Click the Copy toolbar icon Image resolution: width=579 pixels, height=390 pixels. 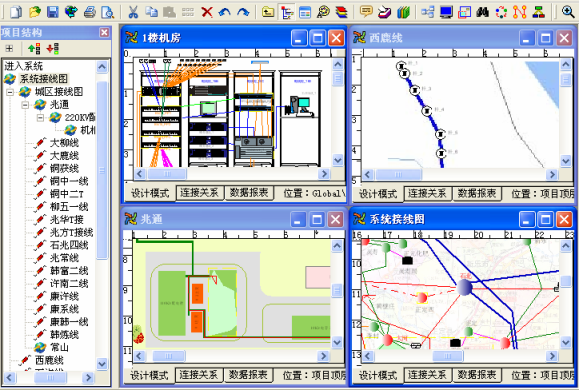(151, 12)
